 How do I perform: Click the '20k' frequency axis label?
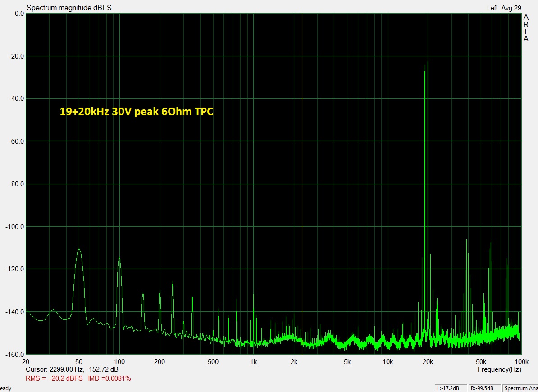tap(428, 362)
